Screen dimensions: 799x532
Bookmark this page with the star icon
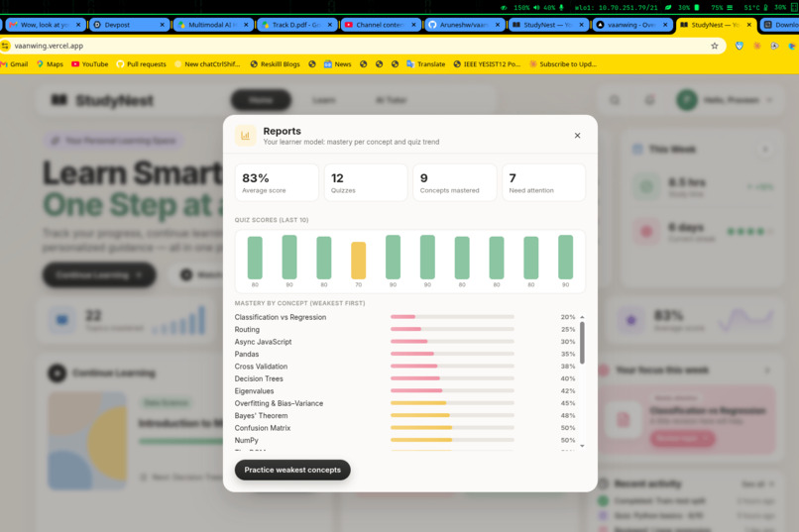715,46
